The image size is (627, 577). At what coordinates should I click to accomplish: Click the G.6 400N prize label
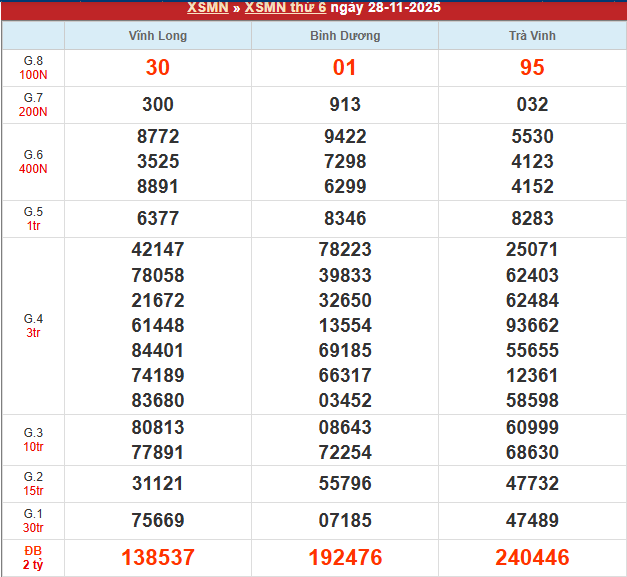click(33, 162)
